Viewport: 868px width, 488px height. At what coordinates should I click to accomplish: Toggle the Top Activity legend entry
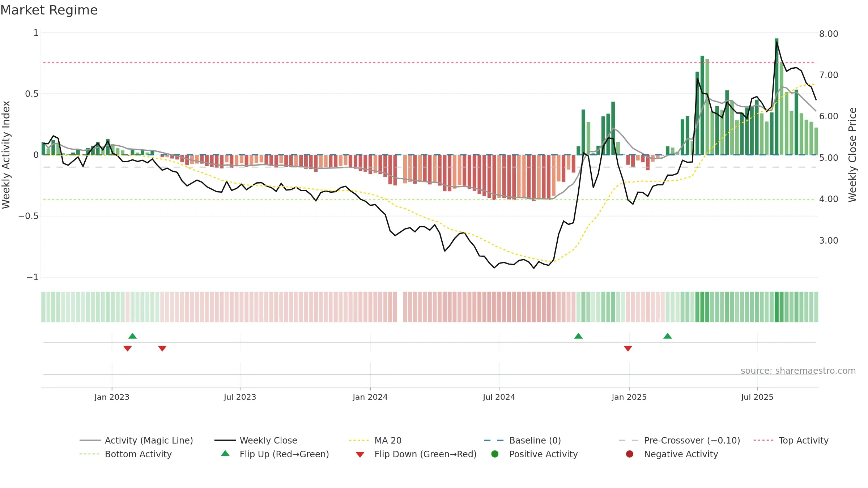pos(791,440)
